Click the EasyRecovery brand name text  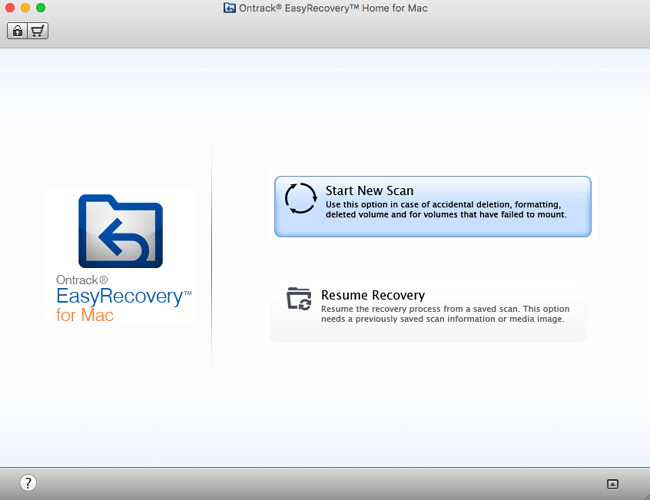(x=118, y=297)
